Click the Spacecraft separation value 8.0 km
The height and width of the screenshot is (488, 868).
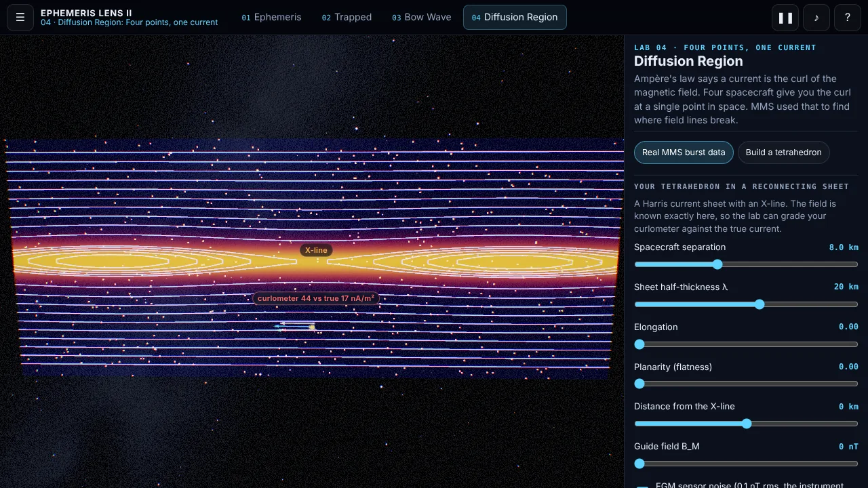(844, 247)
